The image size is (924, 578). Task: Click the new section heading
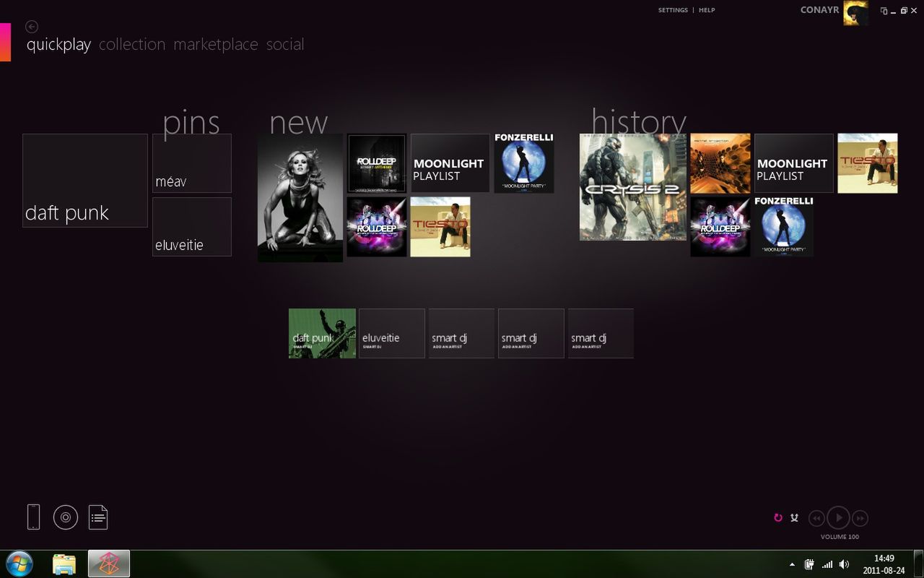click(299, 123)
